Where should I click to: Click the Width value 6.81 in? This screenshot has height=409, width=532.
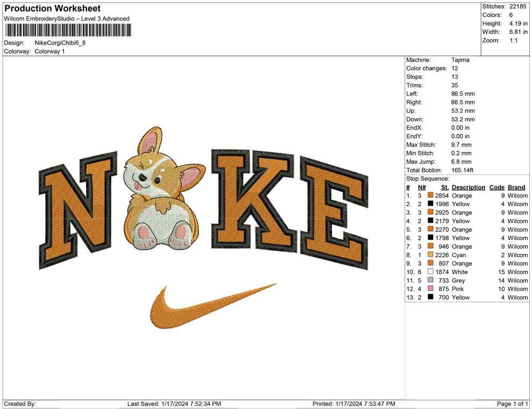point(518,32)
